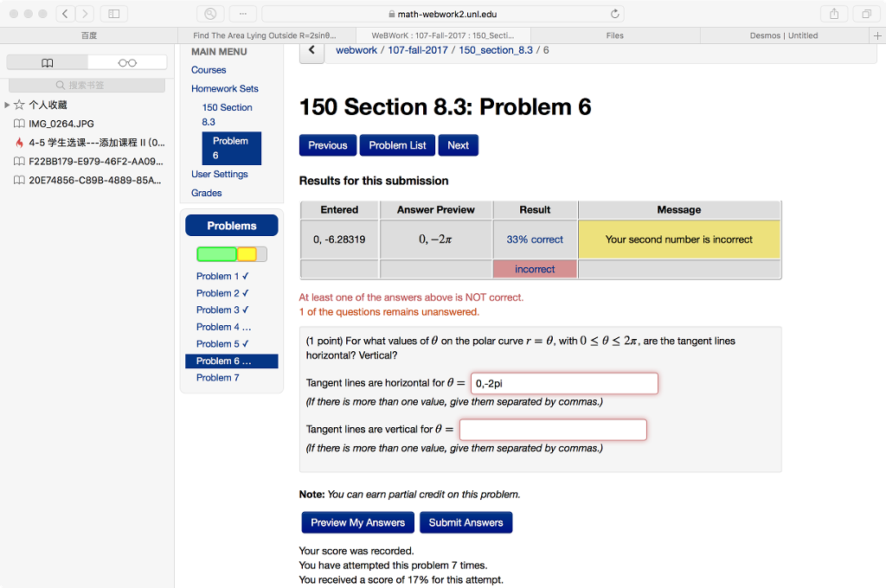Expand the 个人收藏 favorites folder
This screenshot has height=588, width=886.
point(8,106)
